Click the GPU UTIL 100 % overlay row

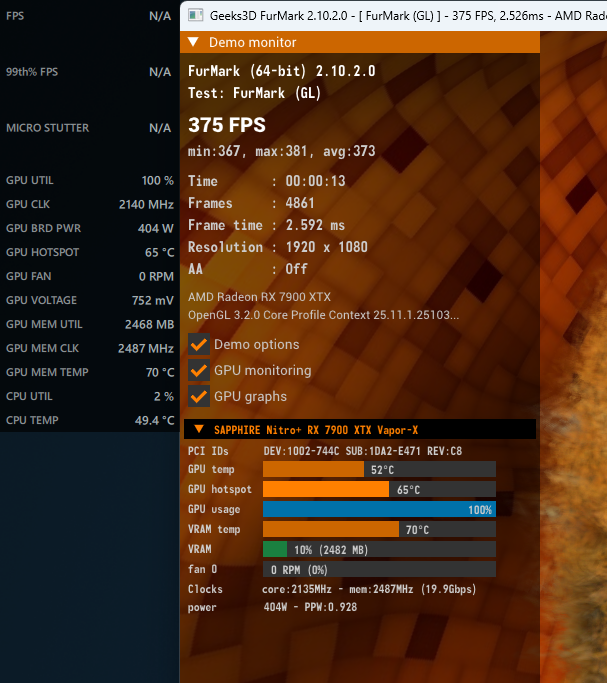90,180
